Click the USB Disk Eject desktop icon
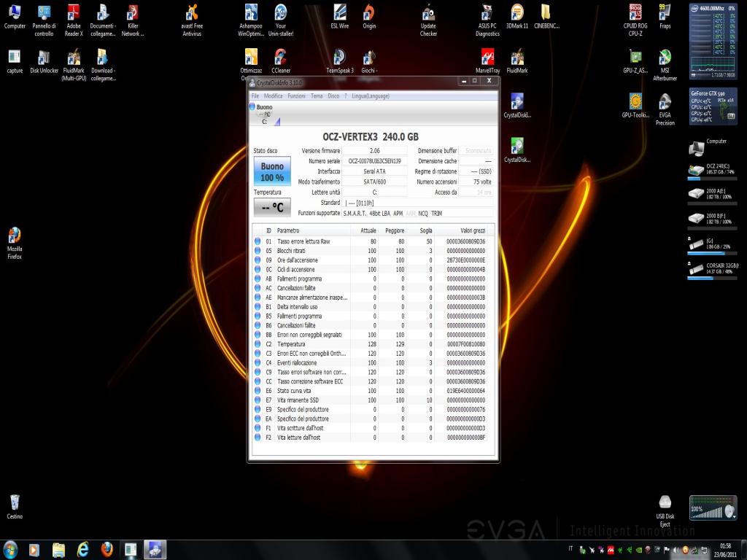 coord(665,511)
